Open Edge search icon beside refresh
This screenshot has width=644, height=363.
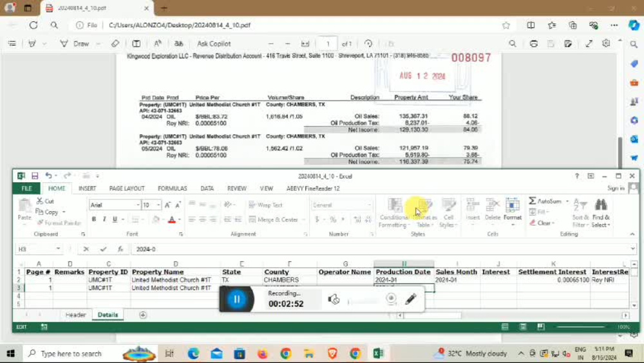54,25
